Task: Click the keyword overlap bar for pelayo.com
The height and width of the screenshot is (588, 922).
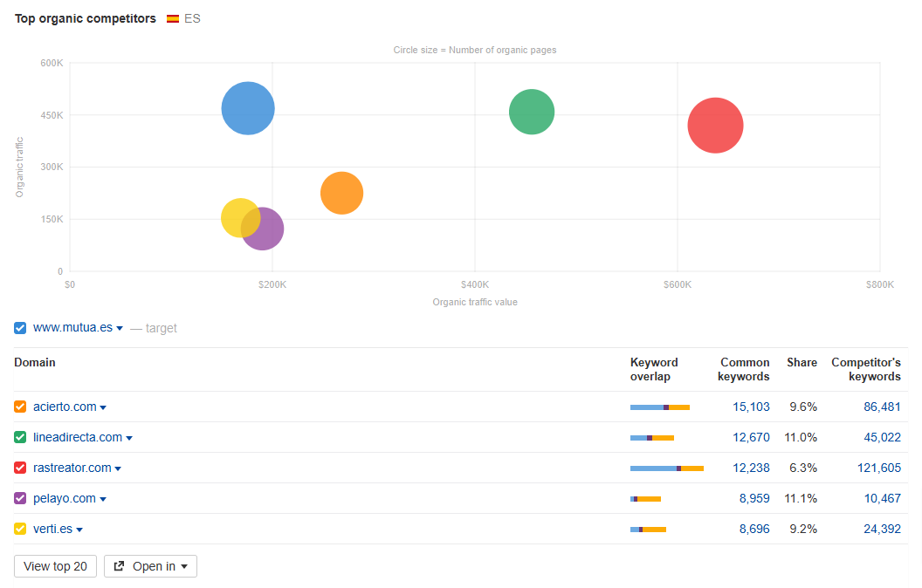Action: [x=646, y=498]
